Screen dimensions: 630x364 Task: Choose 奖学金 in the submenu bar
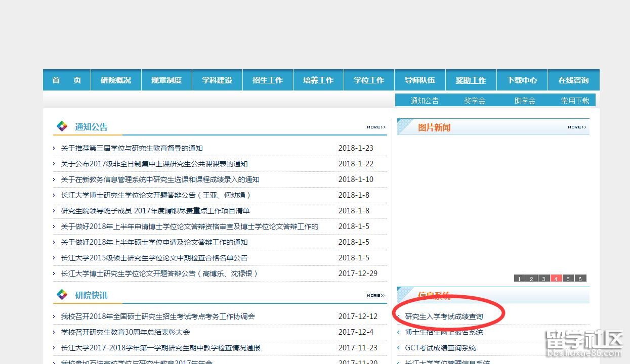coord(475,101)
